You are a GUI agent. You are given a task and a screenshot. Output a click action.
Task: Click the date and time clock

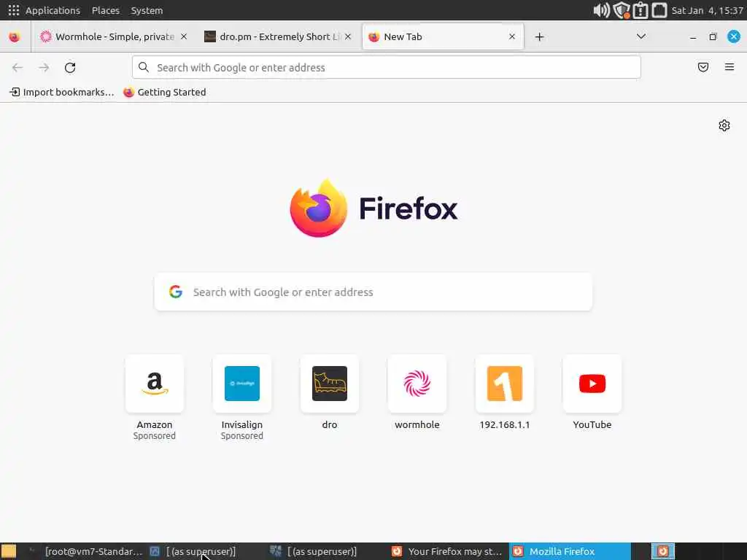click(x=708, y=10)
